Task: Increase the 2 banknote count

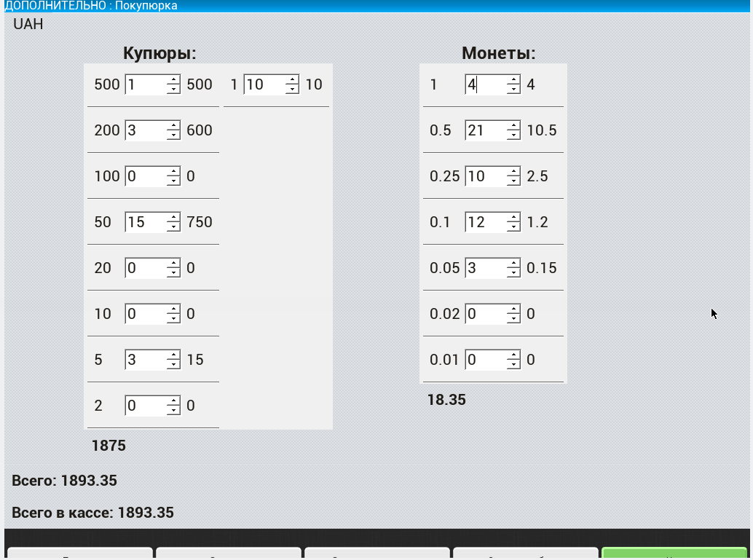Action: [173, 401]
